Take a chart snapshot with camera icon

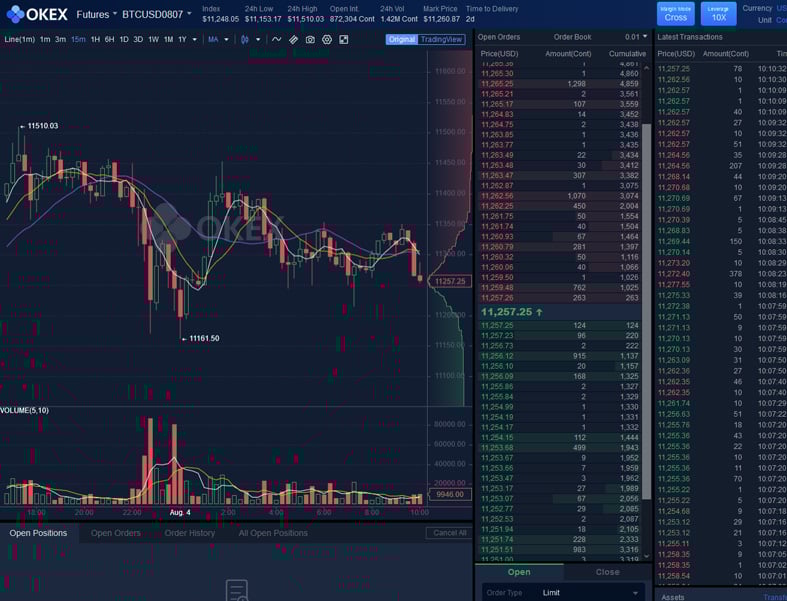310,40
